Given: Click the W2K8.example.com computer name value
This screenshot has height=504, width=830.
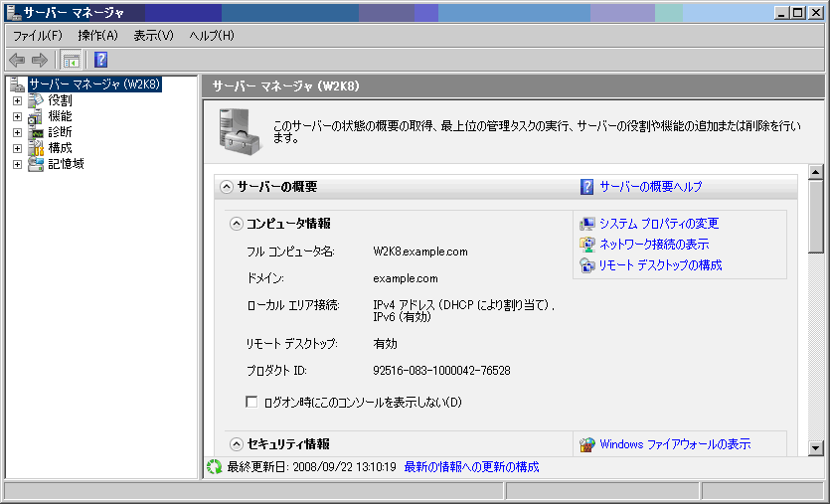Looking at the screenshot, I should (x=420, y=252).
